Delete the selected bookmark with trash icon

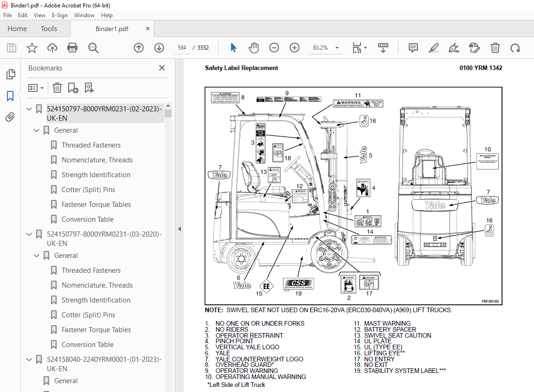57,88
